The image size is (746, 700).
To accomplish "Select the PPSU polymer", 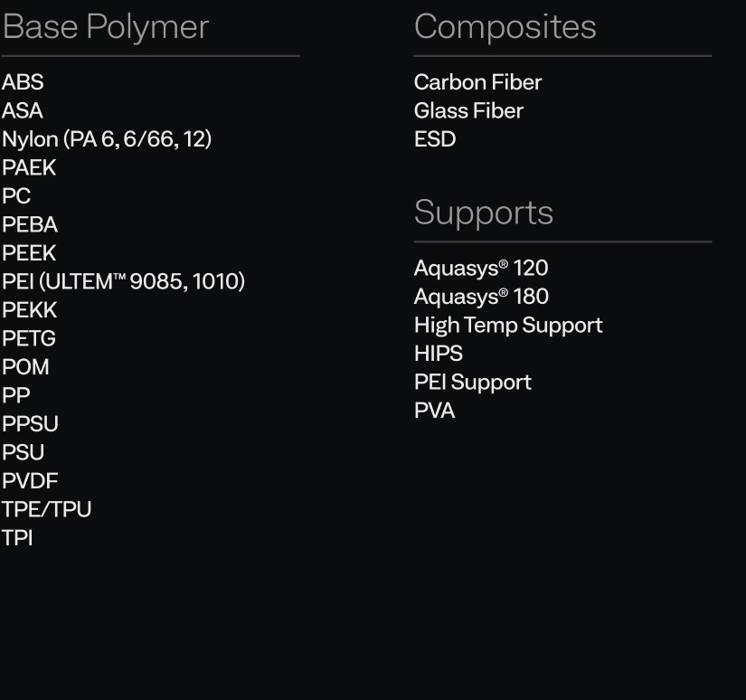I will coord(30,424).
